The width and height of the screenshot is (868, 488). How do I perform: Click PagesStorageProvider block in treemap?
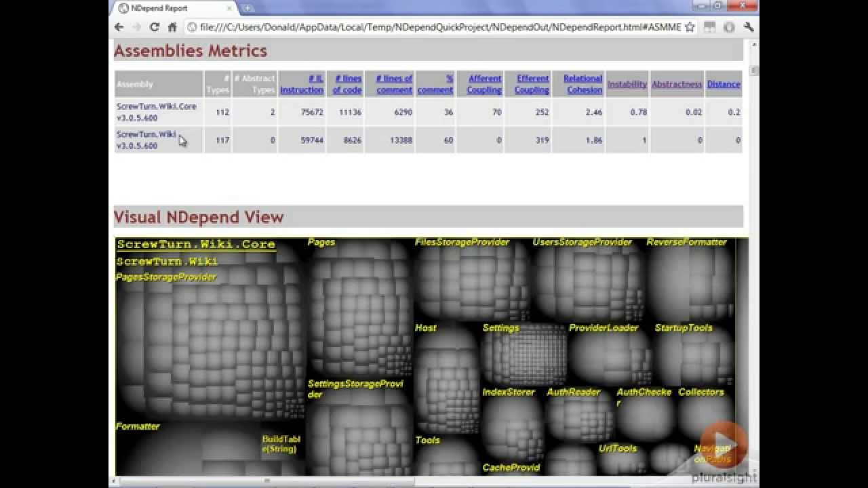pyautogui.click(x=210, y=346)
